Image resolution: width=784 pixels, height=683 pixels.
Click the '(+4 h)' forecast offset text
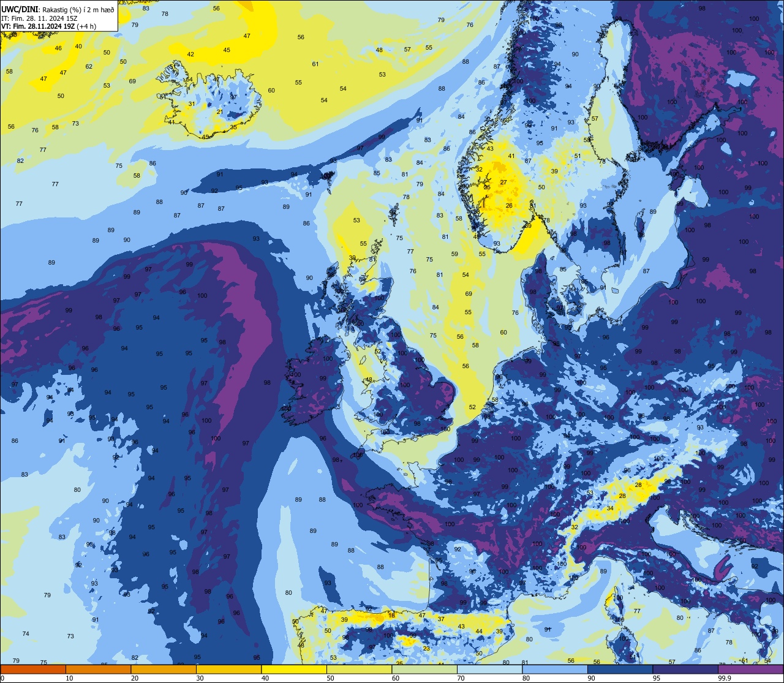tap(88, 26)
